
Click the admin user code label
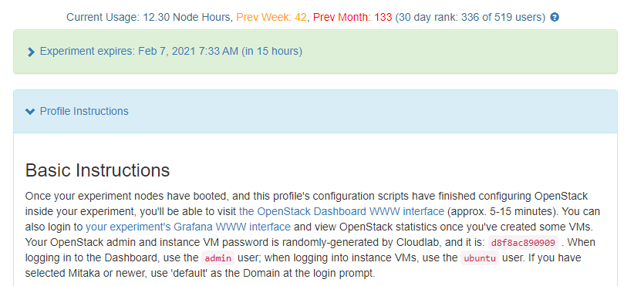tap(218, 258)
